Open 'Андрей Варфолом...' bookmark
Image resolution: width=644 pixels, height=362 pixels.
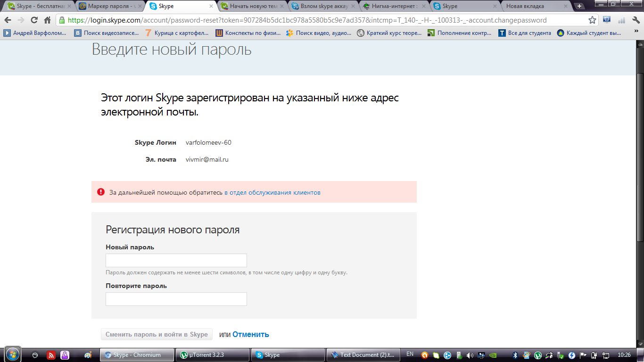click(x=35, y=33)
